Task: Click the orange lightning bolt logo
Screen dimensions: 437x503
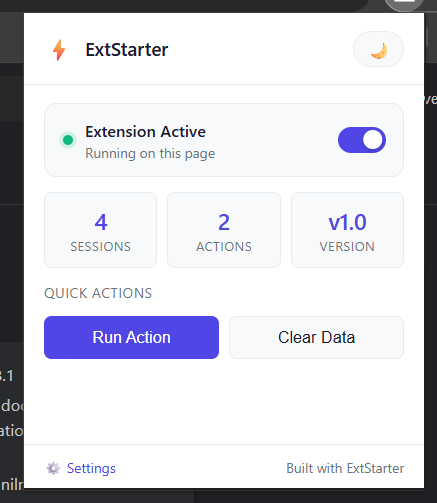Action: pyautogui.click(x=59, y=50)
